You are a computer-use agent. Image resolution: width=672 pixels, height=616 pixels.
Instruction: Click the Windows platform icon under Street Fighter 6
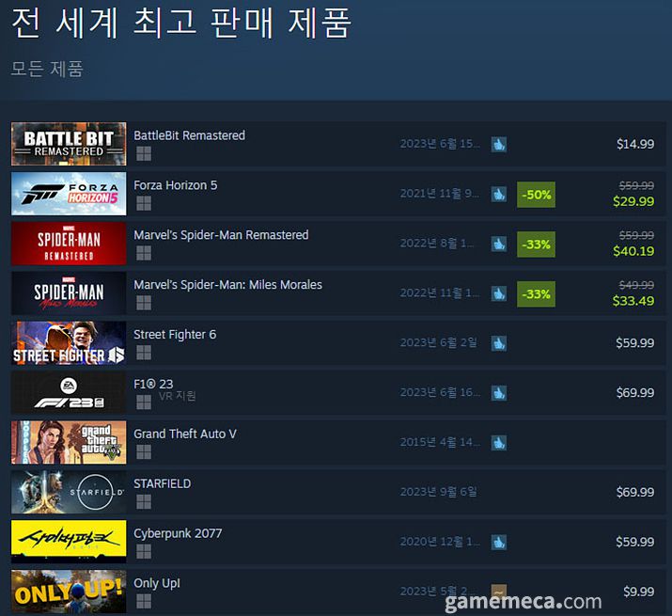[144, 353]
